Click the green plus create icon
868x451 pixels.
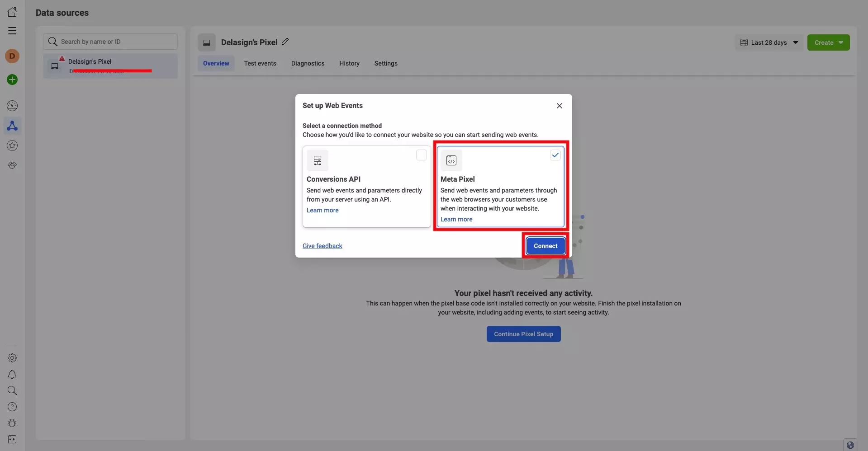pyautogui.click(x=12, y=80)
